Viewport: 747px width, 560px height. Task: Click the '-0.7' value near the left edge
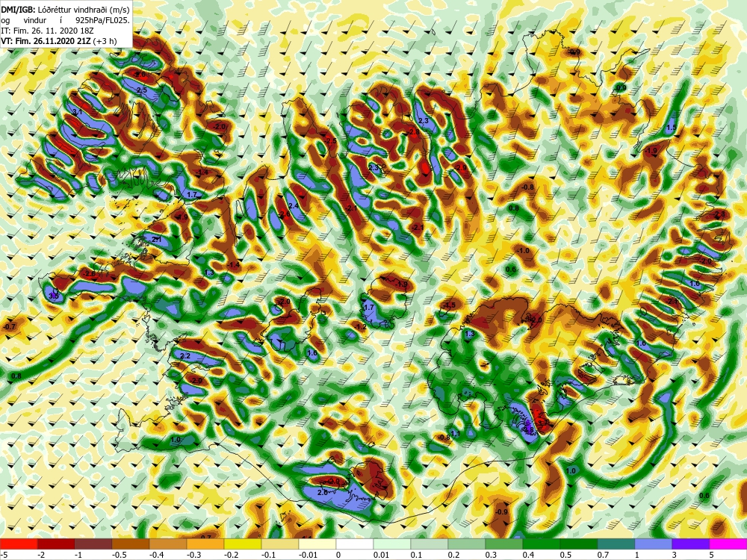10,327
